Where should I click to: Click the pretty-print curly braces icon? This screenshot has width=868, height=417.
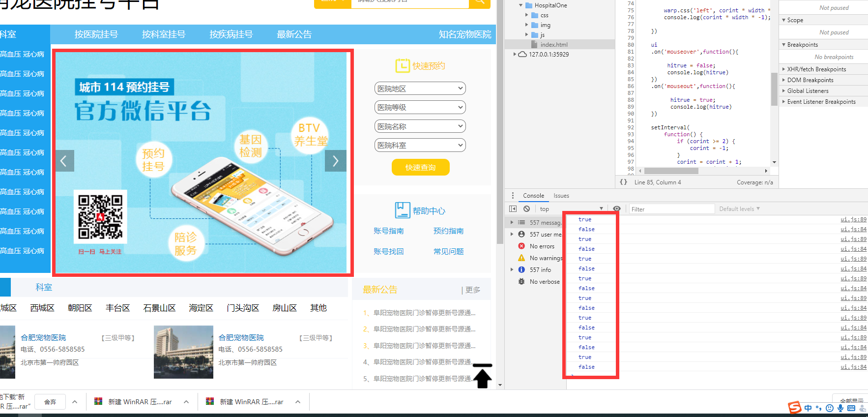click(623, 182)
